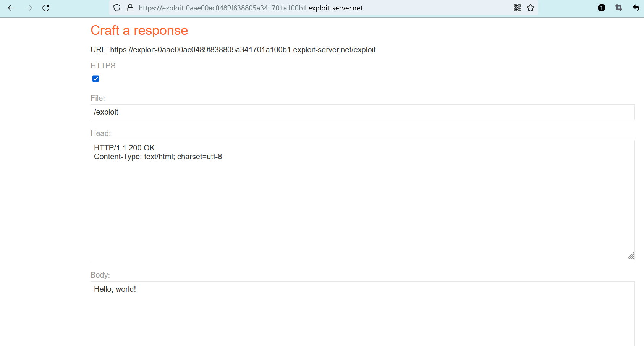
Task: Click the 'Craft a response' heading
Action: point(139,30)
